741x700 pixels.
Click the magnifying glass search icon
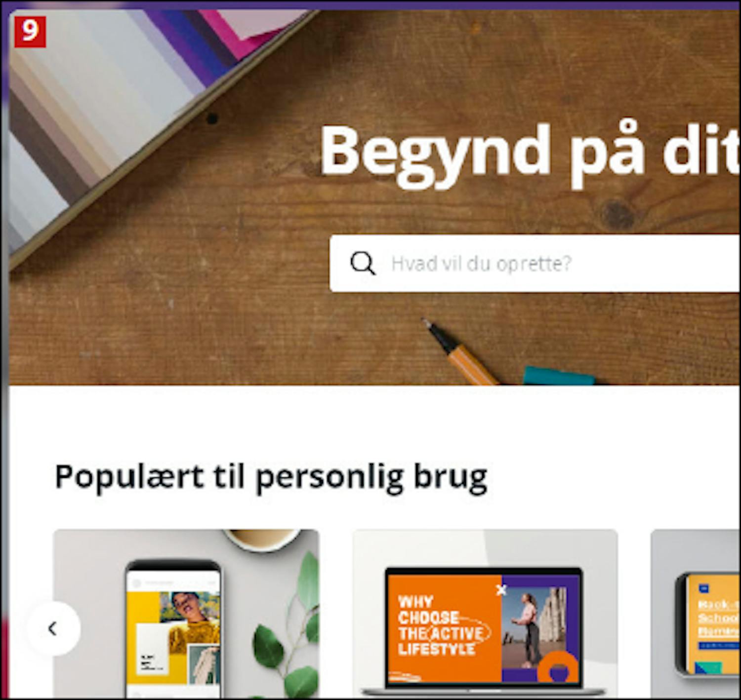(x=363, y=263)
